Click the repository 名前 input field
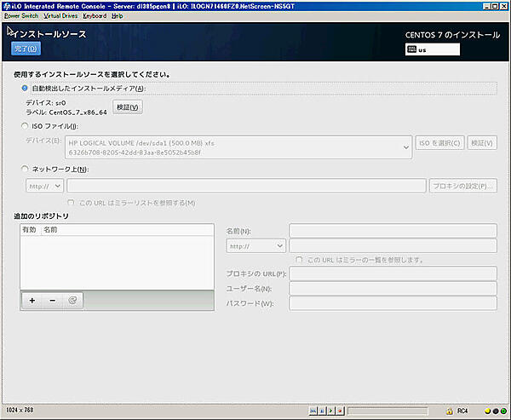 (393, 231)
